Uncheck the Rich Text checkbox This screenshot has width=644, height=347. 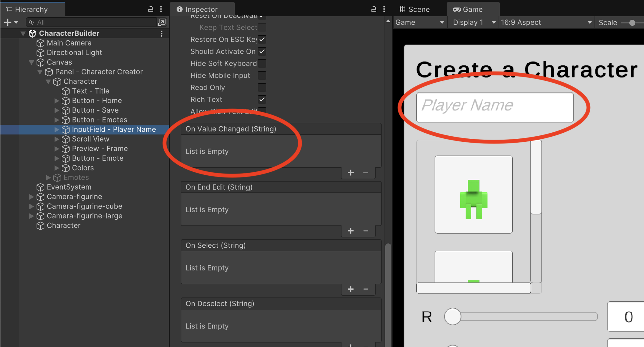coord(262,99)
